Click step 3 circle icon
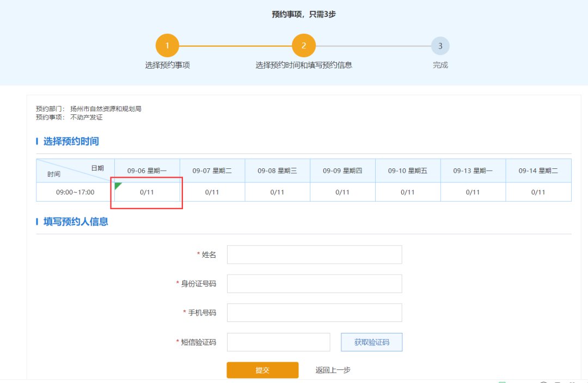Screen dimensions: 588x383 point(440,46)
